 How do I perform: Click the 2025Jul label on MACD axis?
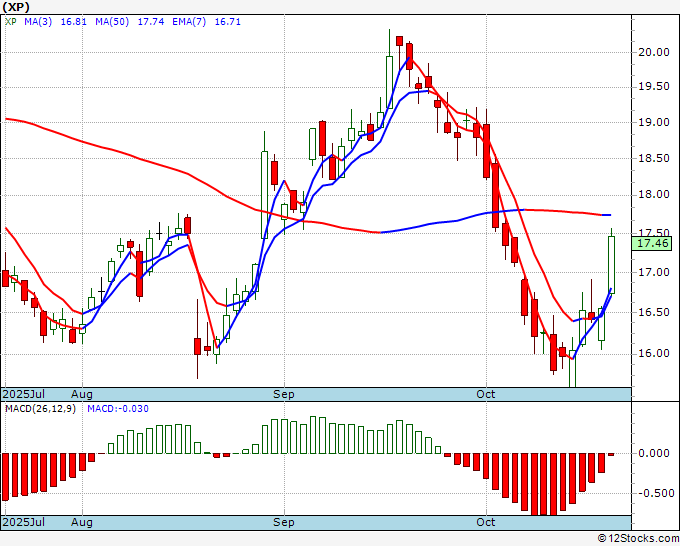[x=24, y=522]
